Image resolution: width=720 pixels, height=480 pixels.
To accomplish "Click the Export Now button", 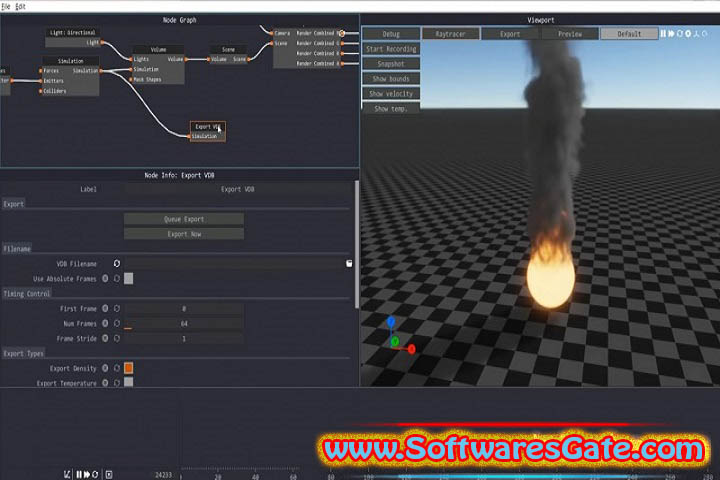I will pyautogui.click(x=184, y=234).
